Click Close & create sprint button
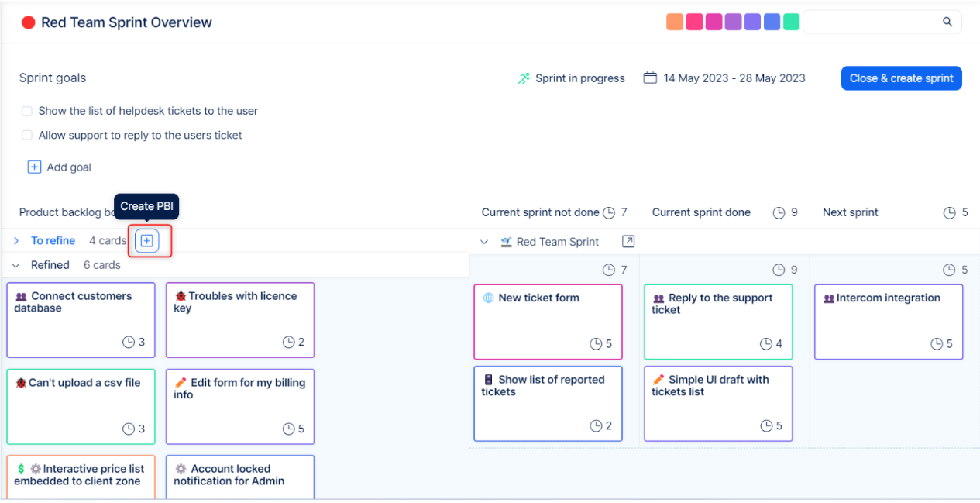The width and height of the screenshot is (980, 503). (901, 78)
